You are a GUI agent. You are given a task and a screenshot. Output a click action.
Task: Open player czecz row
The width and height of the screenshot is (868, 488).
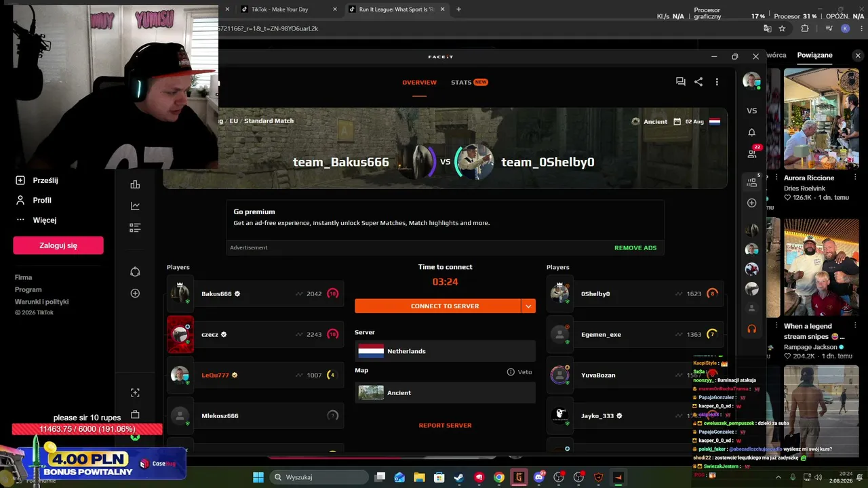point(255,334)
